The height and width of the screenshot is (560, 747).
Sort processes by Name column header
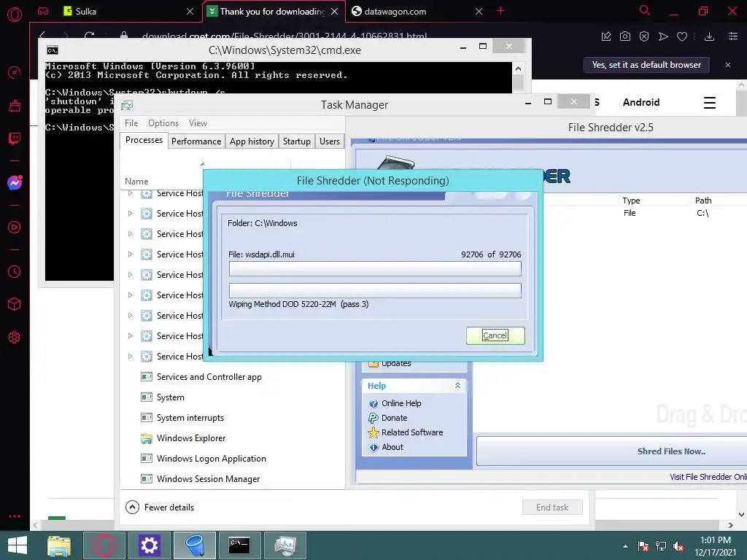point(136,182)
